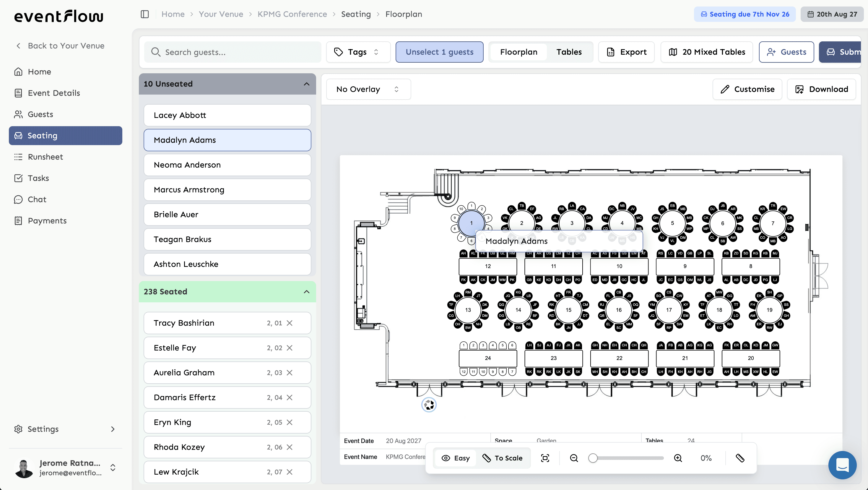Open the No Overlay dropdown
This screenshot has height=490, width=868.
click(368, 89)
